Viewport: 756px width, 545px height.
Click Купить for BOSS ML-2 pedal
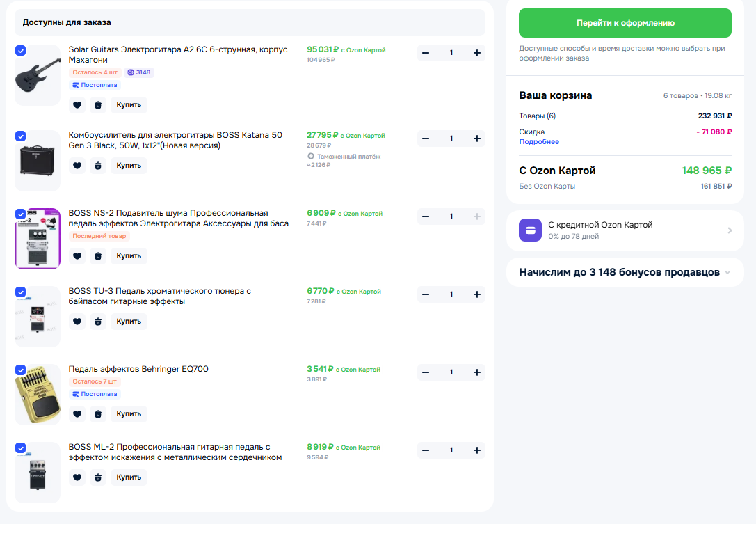coord(129,477)
